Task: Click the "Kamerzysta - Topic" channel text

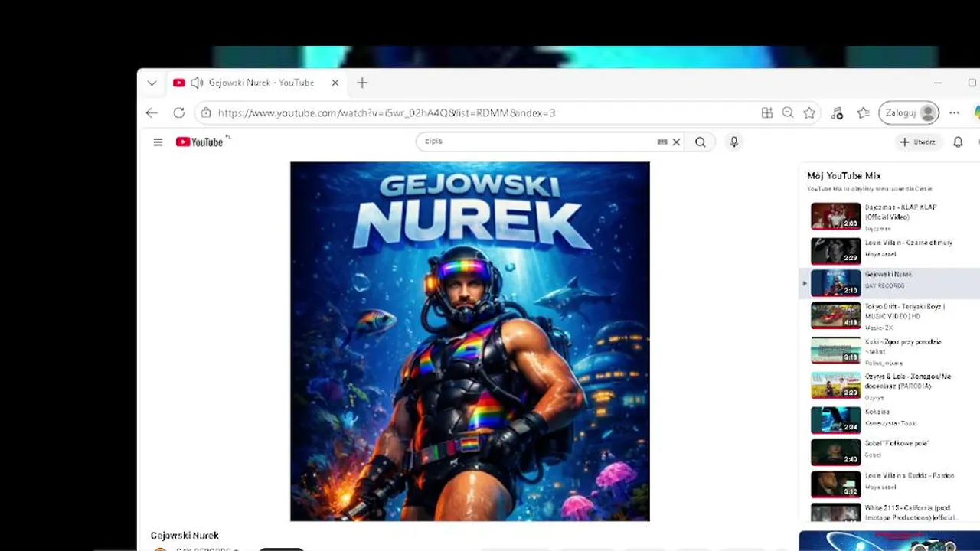Action: point(891,423)
